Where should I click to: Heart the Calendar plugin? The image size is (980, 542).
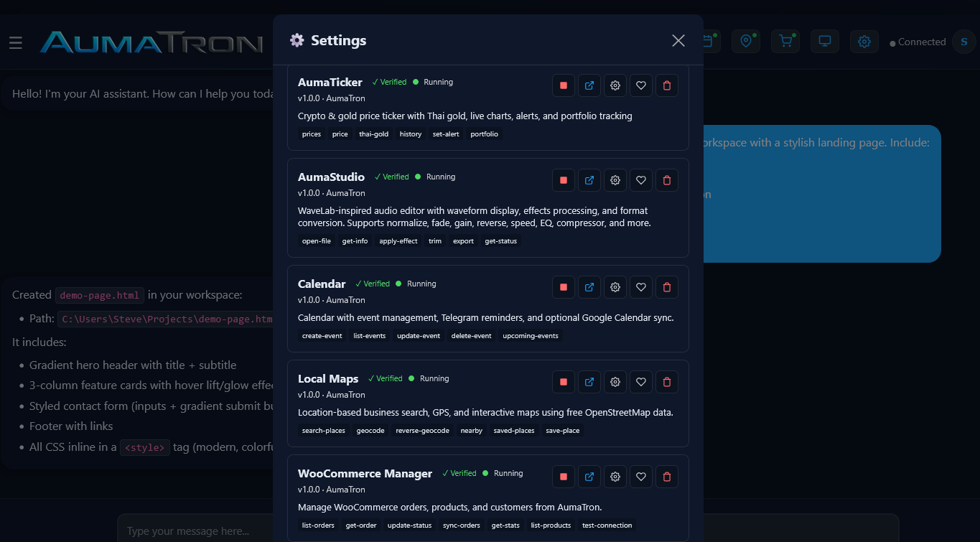pos(641,287)
